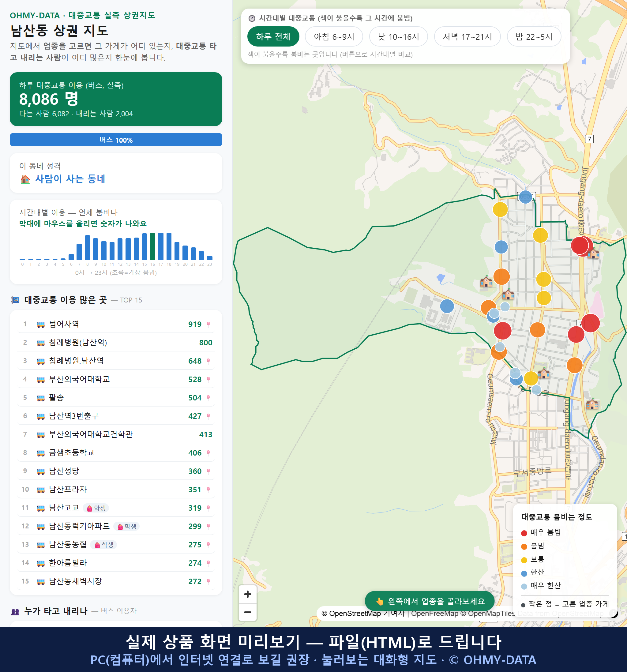Zoom out the map with minus button
627x672 pixels.
[x=247, y=612]
